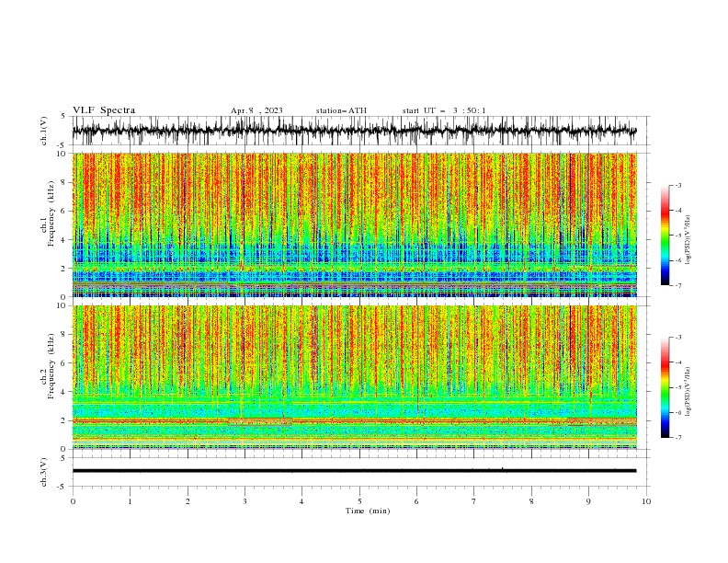The width and height of the screenshot is (728, 563).
Task: Click the ch.3 flat waveform trace
Action: click(x=354, y=471)
